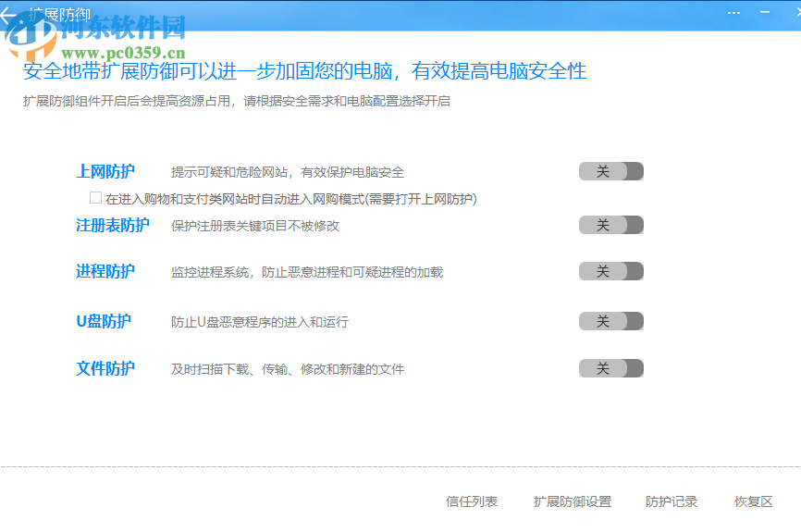This screenshot has width=801, height=532.
Task: View 防护记录 logs
Action: click(x=672, y=501)
